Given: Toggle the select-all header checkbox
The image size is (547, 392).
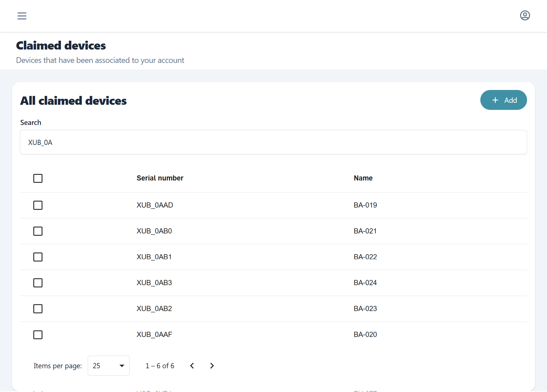Looking at the screenshot, I should point(38,178).
